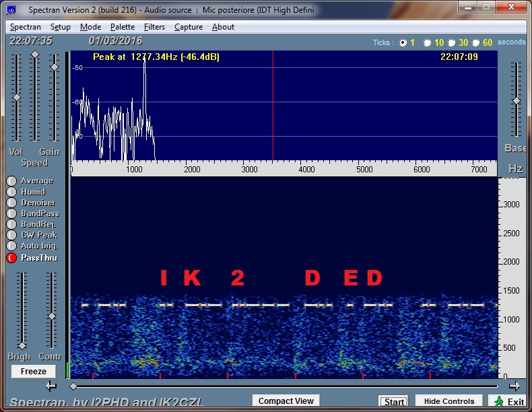Click the 22:07:09 timestamp in spectrum
The width and height of the screenshot is (532, 412).
click(459, 57)
